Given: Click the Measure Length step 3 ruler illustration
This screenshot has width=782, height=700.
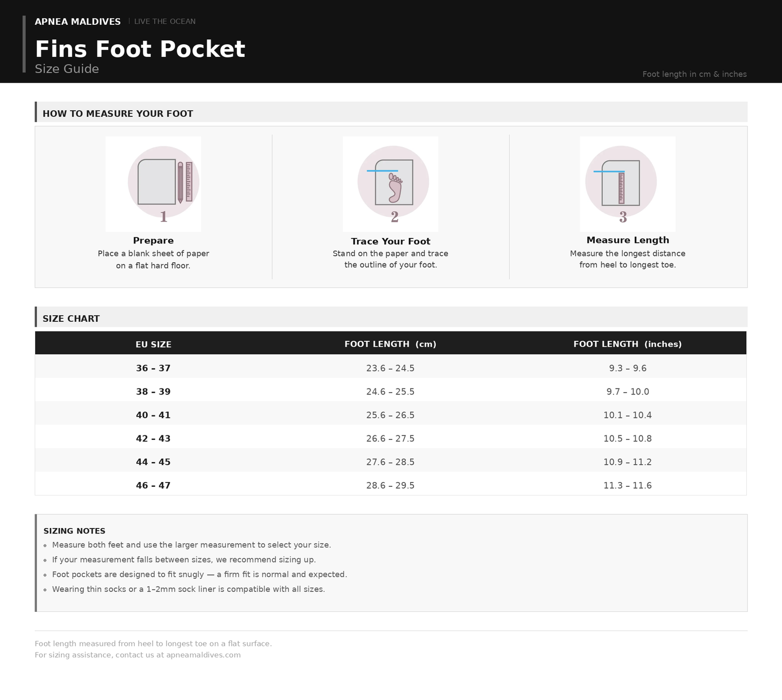Looking at the screenshot, I should [628, 184].
